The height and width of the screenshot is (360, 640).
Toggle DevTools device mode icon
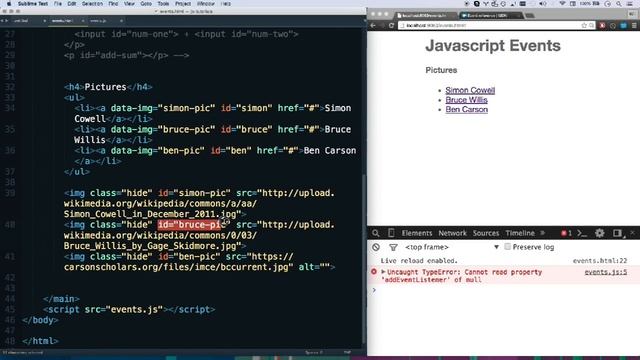(x=391, y=233)
